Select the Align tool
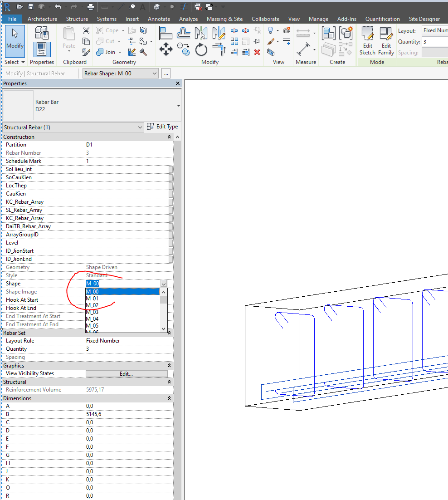 tap(166, 33)
